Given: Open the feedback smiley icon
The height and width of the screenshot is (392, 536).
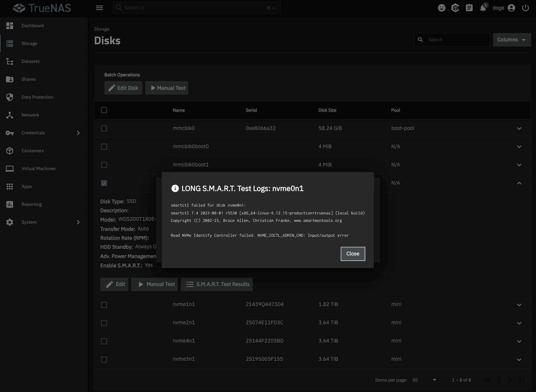Looking at the screenshot, I should (442, 8).
